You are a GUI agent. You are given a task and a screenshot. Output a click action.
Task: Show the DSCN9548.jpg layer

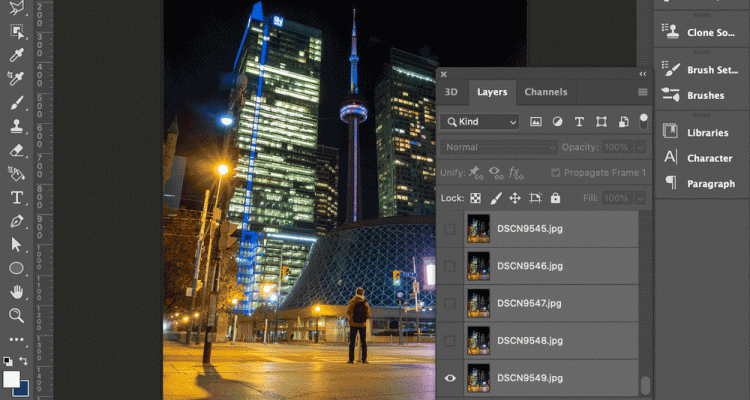click(x=450, y=341)
